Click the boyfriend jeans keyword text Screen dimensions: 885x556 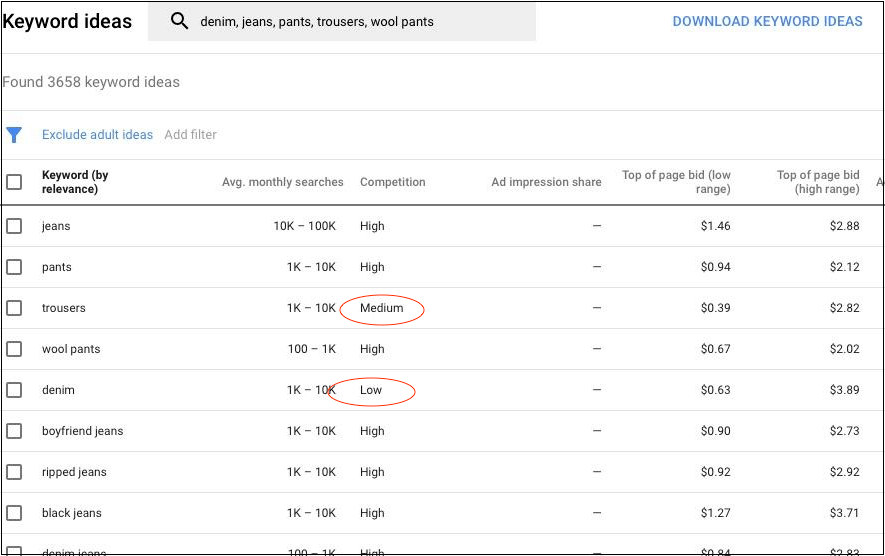[83, 431]
